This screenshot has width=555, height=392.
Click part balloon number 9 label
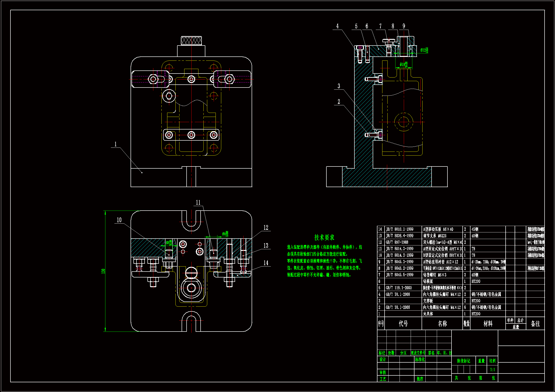pos(404,26)
